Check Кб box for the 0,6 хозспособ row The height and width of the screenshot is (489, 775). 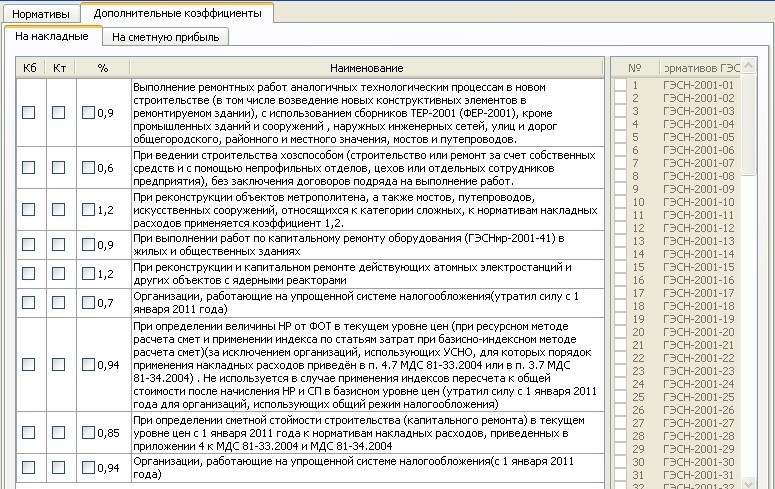(x=28, y=168)
